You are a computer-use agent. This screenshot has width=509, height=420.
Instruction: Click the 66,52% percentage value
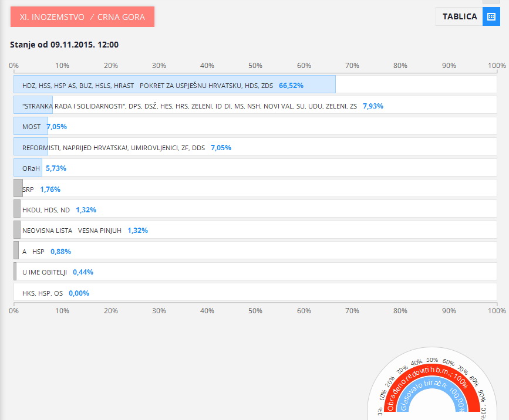(x=291, y=86)
